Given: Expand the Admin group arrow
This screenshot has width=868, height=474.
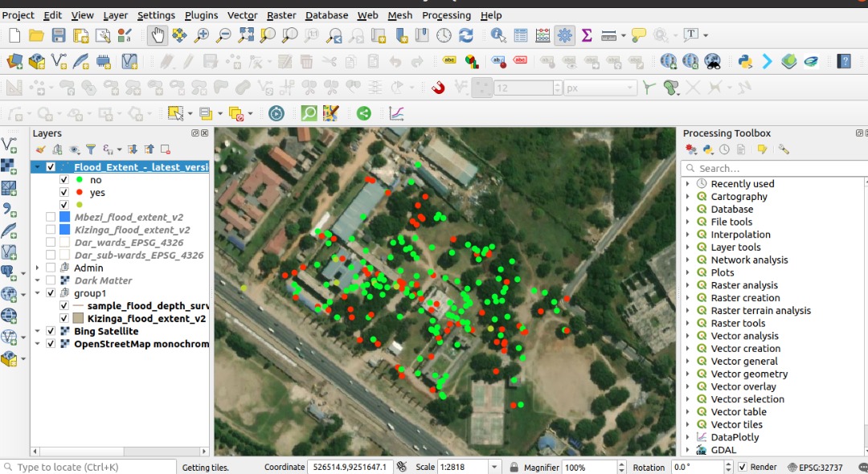Looking at the screenshot, I should [x=37, y=268].
